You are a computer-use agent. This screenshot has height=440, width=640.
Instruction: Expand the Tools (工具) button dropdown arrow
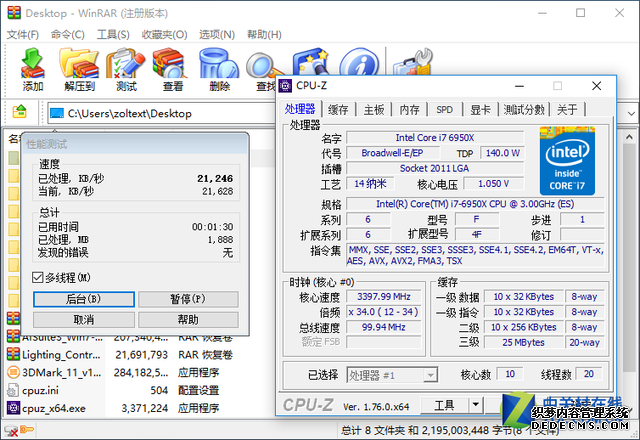[x=476, y=405]
